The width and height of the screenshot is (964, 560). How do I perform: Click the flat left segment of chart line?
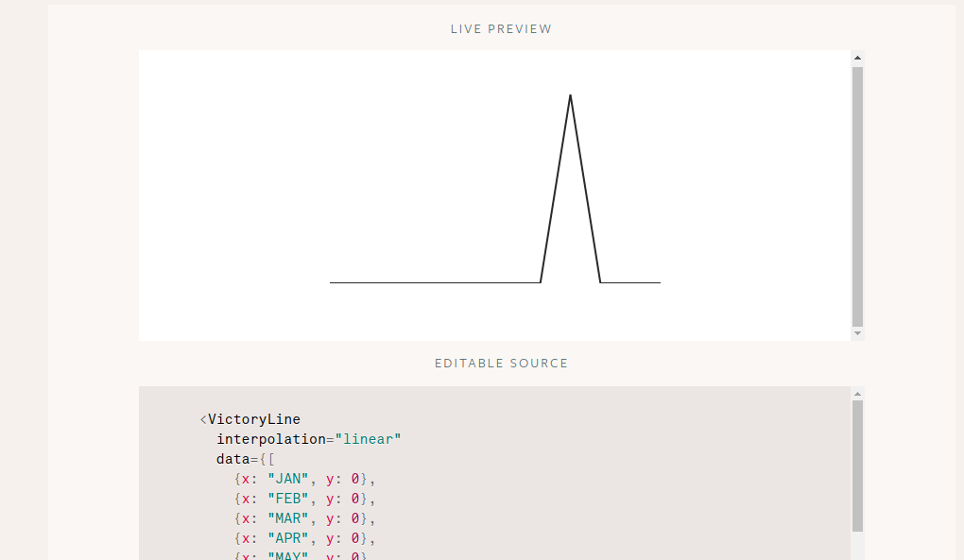tap(436, 282)
